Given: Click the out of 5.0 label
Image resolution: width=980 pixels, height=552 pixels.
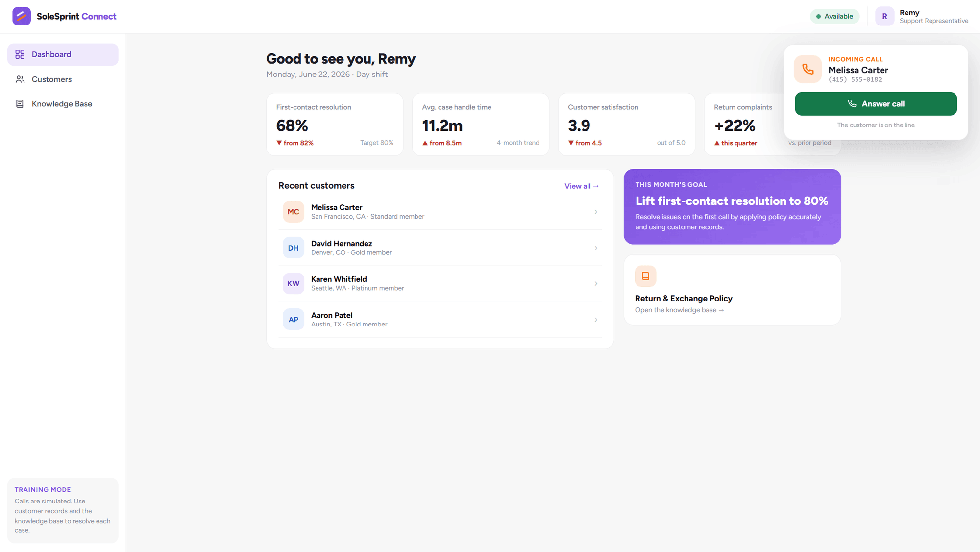Looking at the screenshot, I should [671, 143].
